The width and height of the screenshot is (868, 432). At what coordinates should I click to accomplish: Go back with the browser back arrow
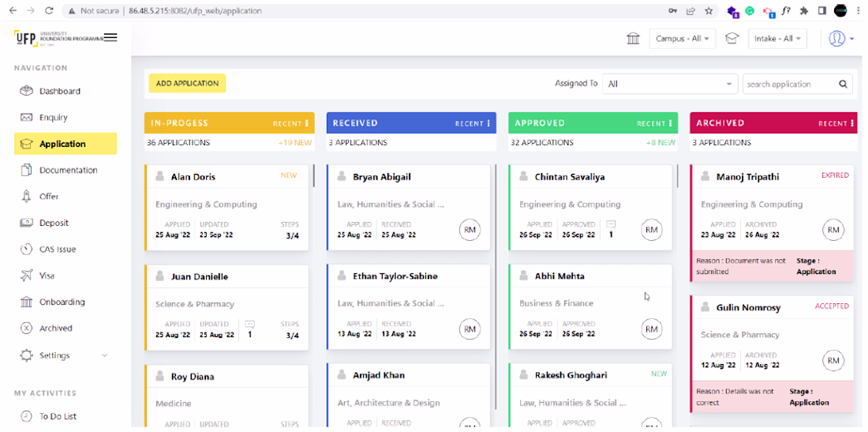tap(13, 10)
